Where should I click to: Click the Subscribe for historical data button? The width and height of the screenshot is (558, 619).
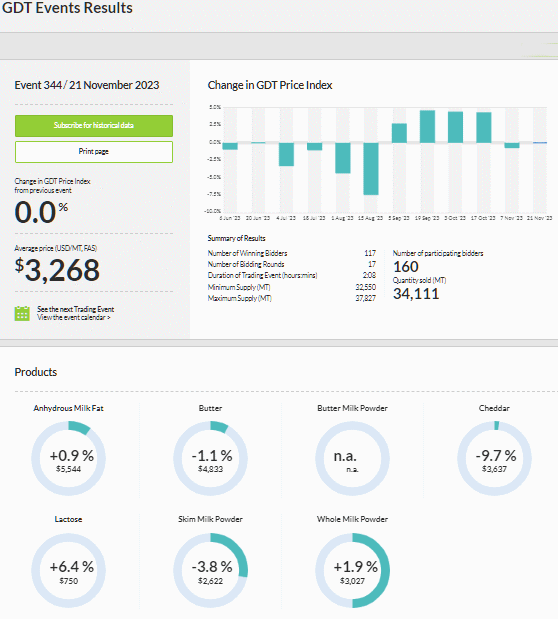pos(94,126)
